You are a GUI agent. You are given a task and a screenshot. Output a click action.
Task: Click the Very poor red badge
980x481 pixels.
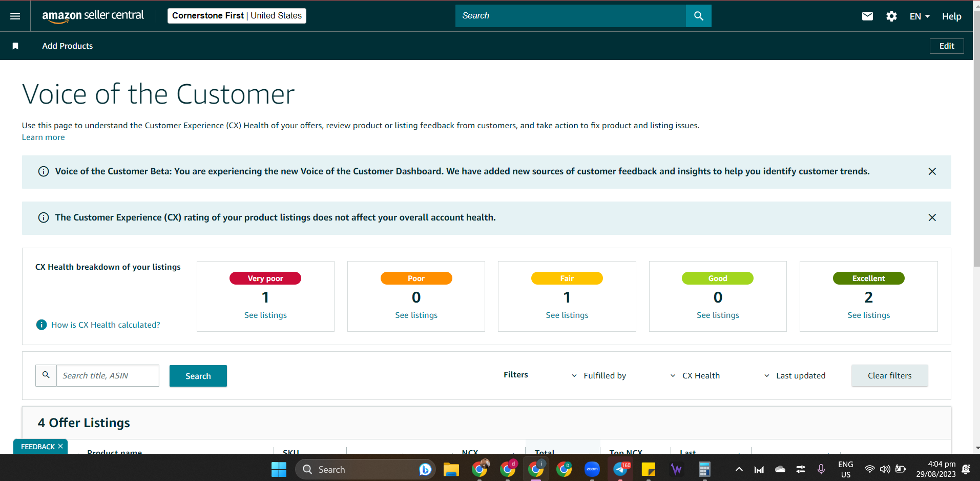(265, 278)
